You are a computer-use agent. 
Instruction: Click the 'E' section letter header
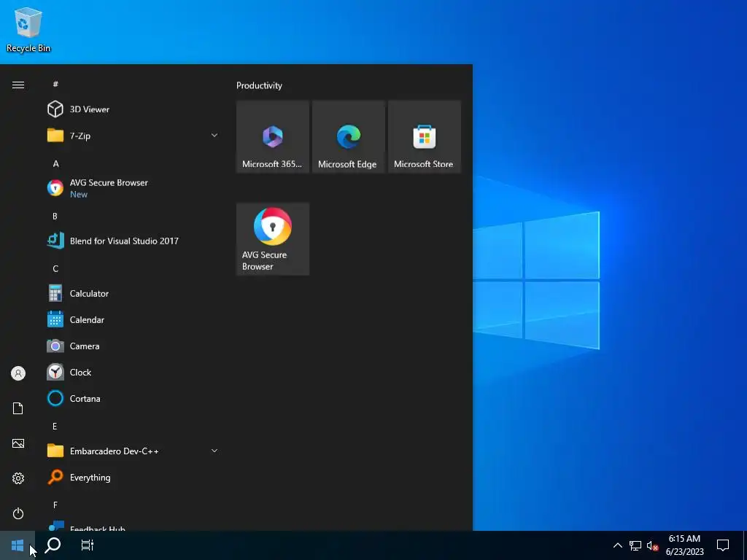[55, 426]
